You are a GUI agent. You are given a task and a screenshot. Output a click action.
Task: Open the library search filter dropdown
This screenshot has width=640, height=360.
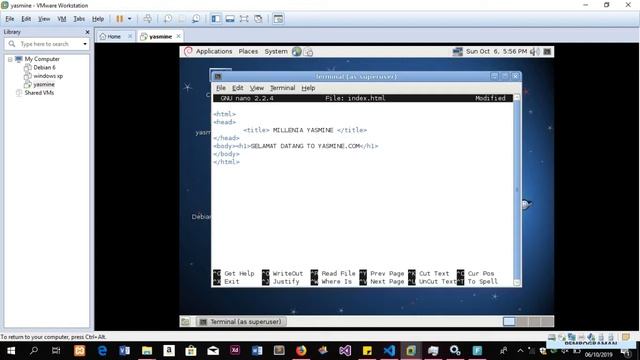click(x=85, y=44)
